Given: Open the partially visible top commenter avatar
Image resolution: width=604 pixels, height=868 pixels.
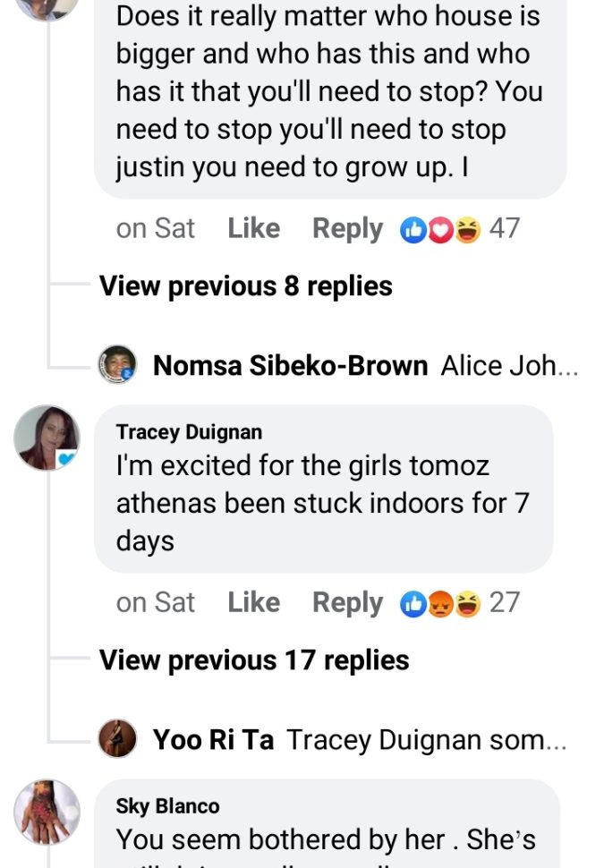Looking at the screenshot, I should 47,9.
